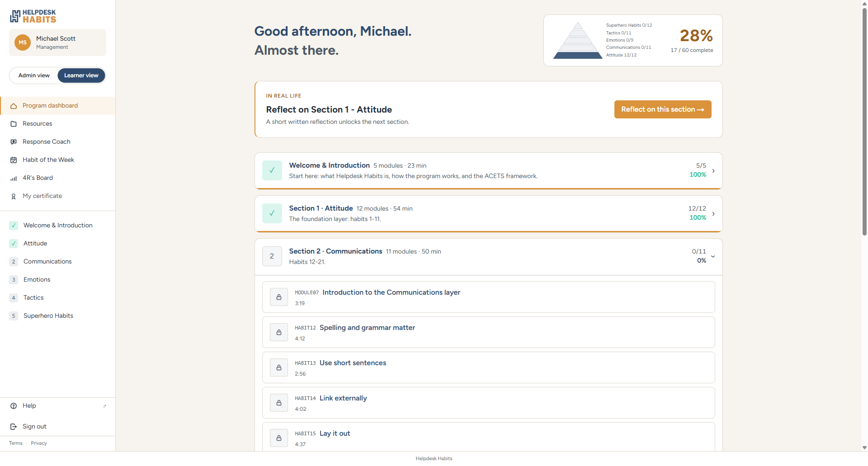Click the Welcome & Introduction sidebar checkmark

click(14, 226)
